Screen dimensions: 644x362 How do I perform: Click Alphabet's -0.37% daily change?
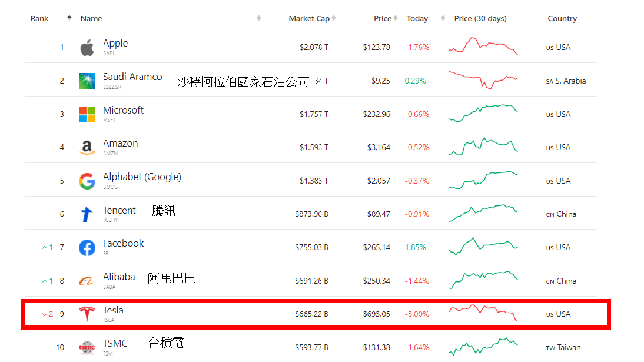click(417, 181)
